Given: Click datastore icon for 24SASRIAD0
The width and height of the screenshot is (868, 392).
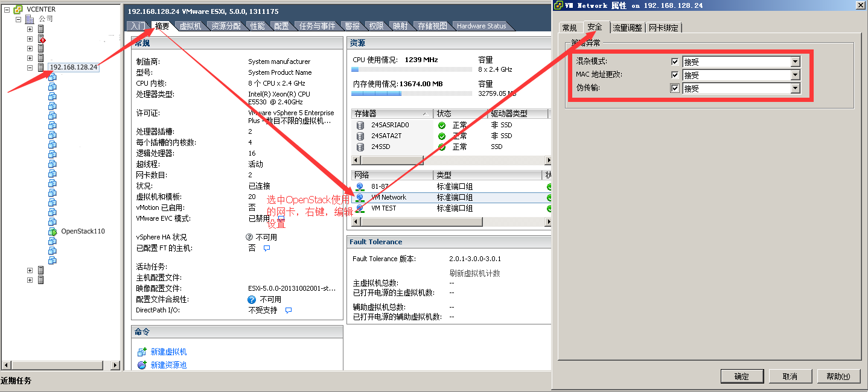Looking at the screenshot, I should [360, 125].
